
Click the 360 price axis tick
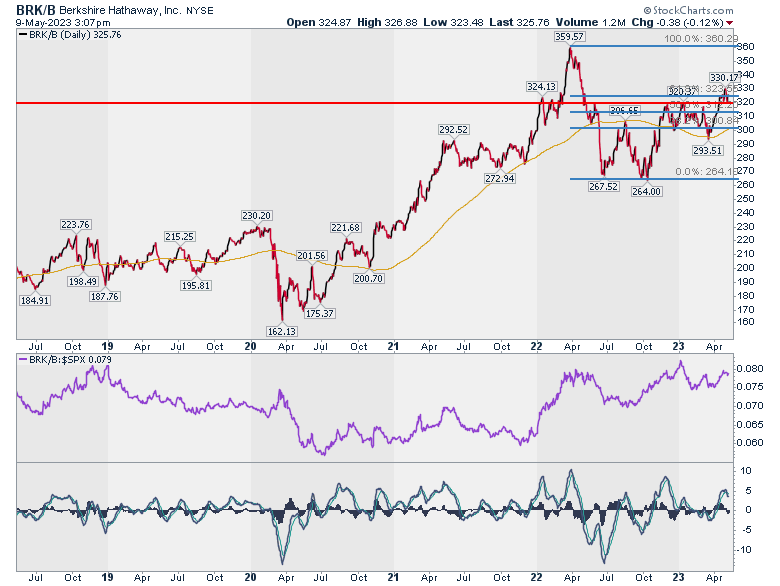coord(746,47)
